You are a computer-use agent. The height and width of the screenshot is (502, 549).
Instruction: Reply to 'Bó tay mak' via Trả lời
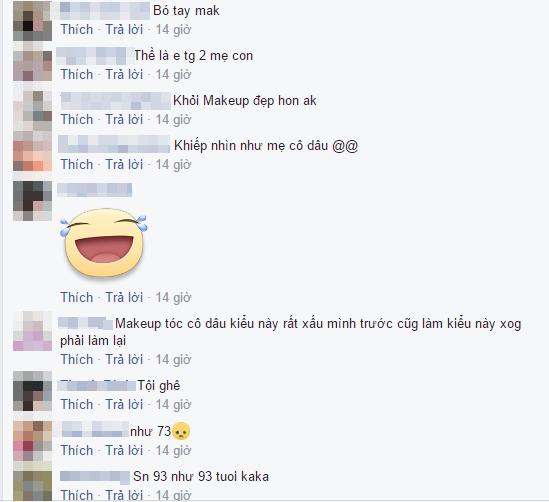124,29
